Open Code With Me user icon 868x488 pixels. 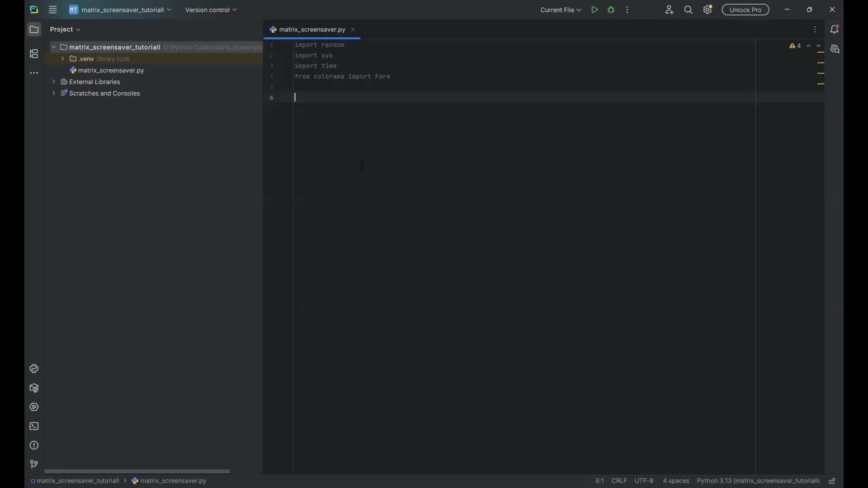(669, 9)
